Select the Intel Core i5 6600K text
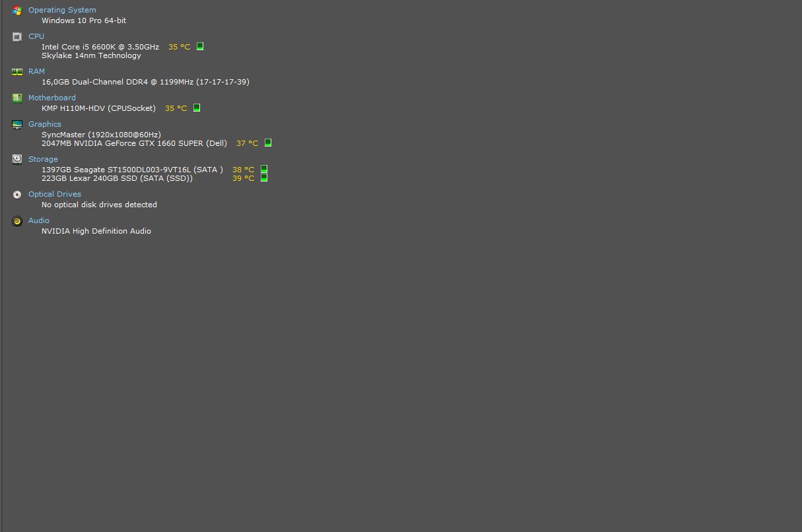Screen dimensions: 802x532 click(100, 47)
